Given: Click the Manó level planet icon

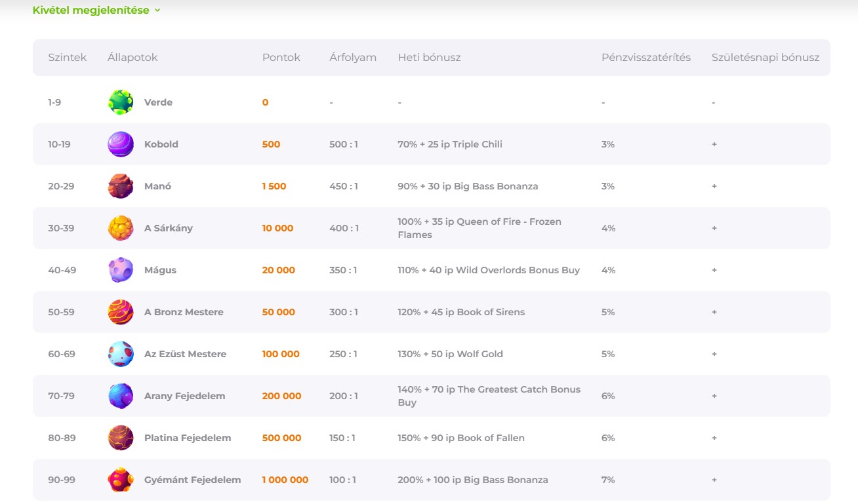Looking at the screenshot, I should click(121, 186).
